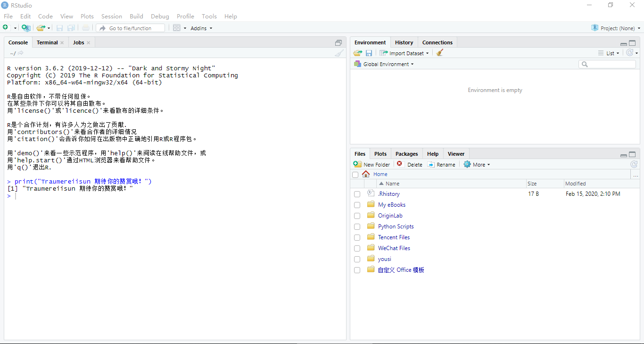Check the checkbox beside yousi folder
644x344 pixels.
pos(357,259)
